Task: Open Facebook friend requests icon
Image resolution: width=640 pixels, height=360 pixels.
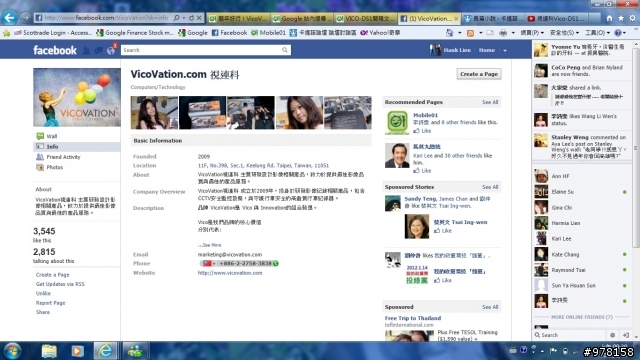Action: [x=87, y=50]
